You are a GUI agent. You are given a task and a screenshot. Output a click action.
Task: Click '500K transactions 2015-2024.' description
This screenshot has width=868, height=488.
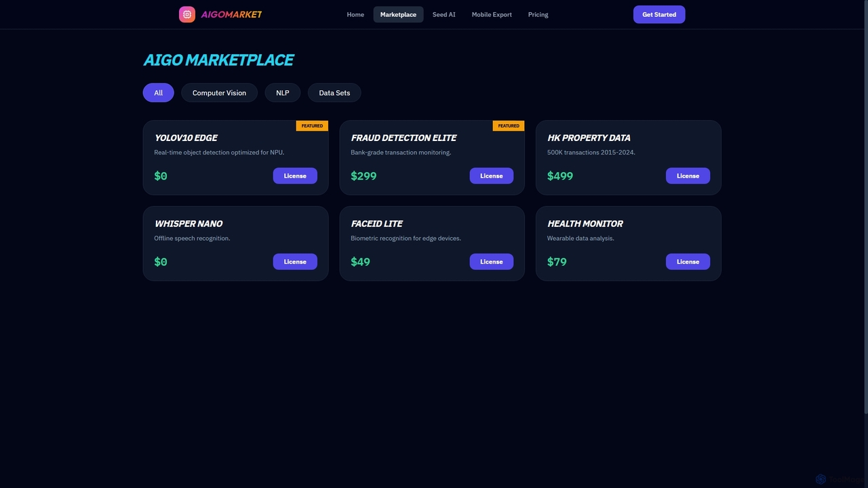click(x=591, y=152)
